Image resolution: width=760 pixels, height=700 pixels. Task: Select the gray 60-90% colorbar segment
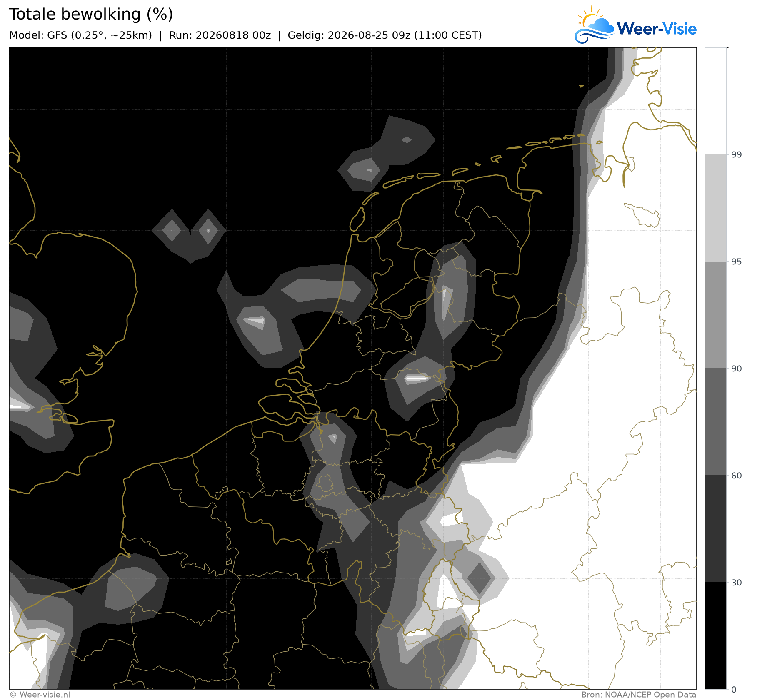(x=716, y=422)
